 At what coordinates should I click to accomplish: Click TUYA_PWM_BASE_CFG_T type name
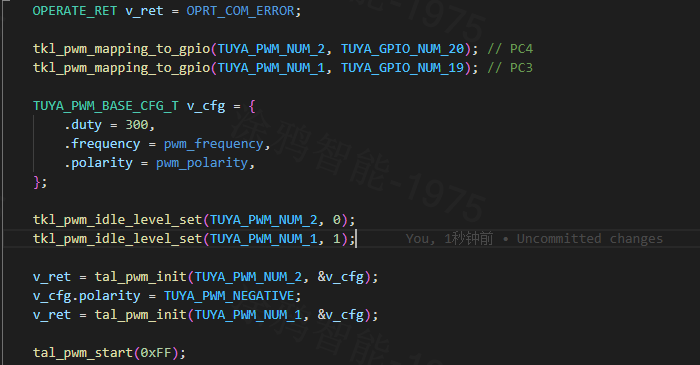[106, 106]
